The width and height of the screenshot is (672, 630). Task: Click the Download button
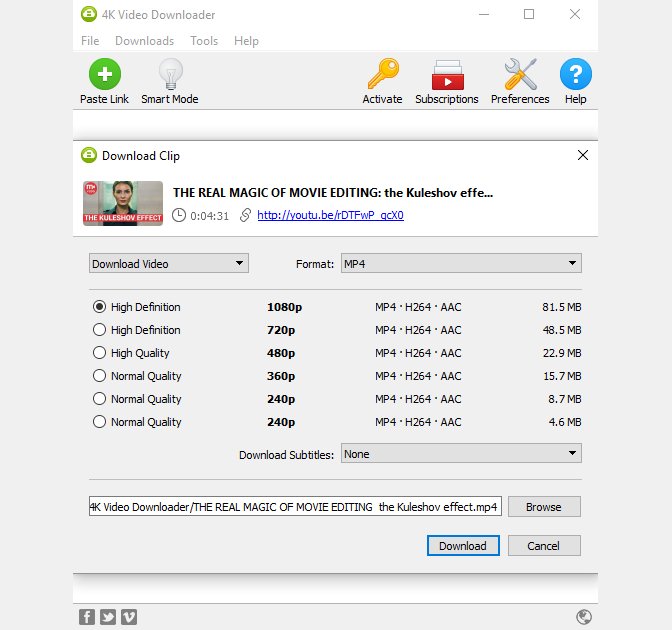point(463,546)
